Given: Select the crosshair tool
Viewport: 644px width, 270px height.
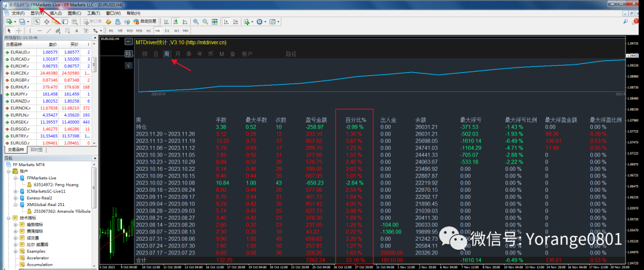Looking at the screenshot, I should 19,30.
